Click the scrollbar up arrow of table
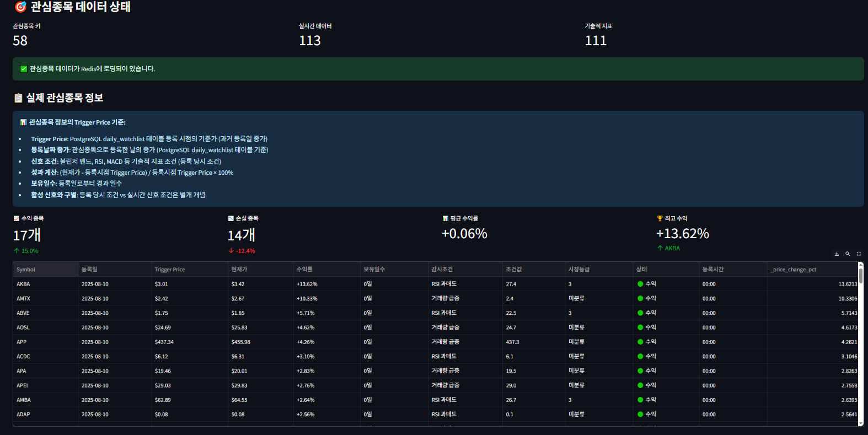 pos(861,265)
